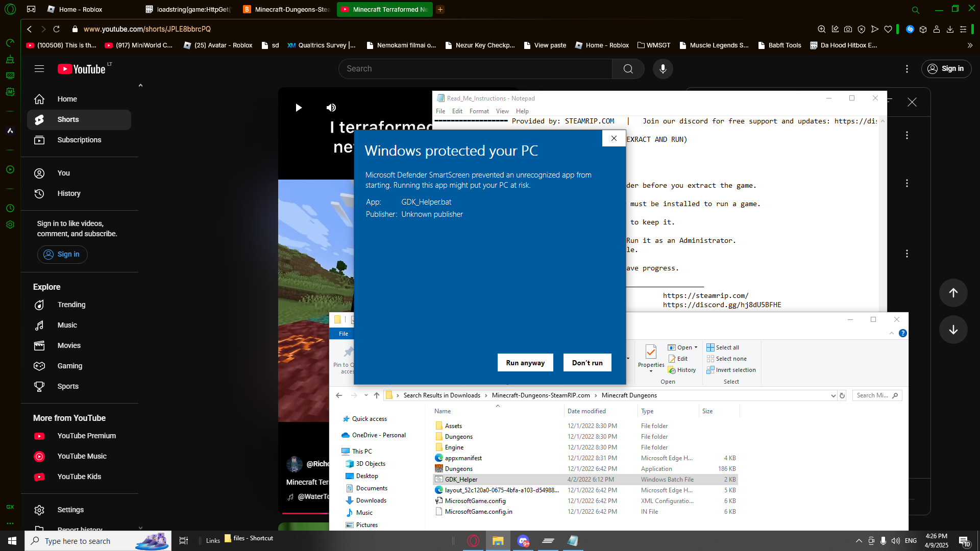
Task: Click Select none in the Explorer ribbon
Action: point(726,359)
